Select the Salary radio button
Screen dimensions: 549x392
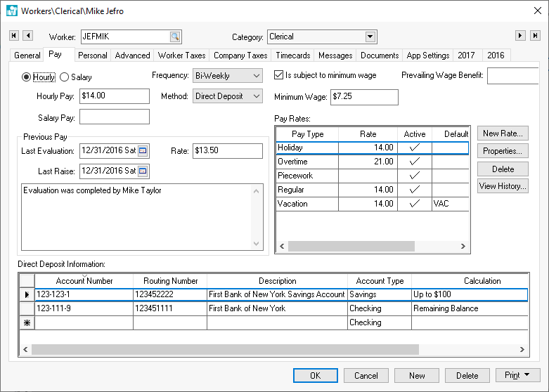[65, 77]
